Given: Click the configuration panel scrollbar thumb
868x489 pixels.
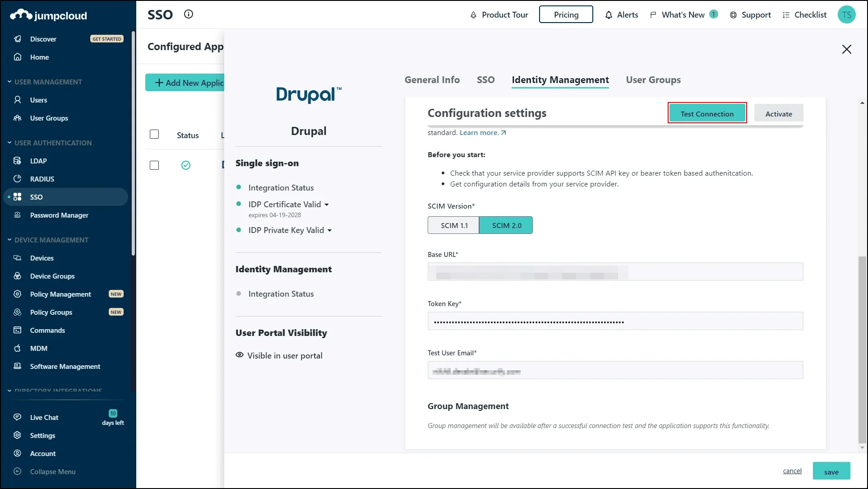Looking at the screenshot, I should tap(862, 349).
